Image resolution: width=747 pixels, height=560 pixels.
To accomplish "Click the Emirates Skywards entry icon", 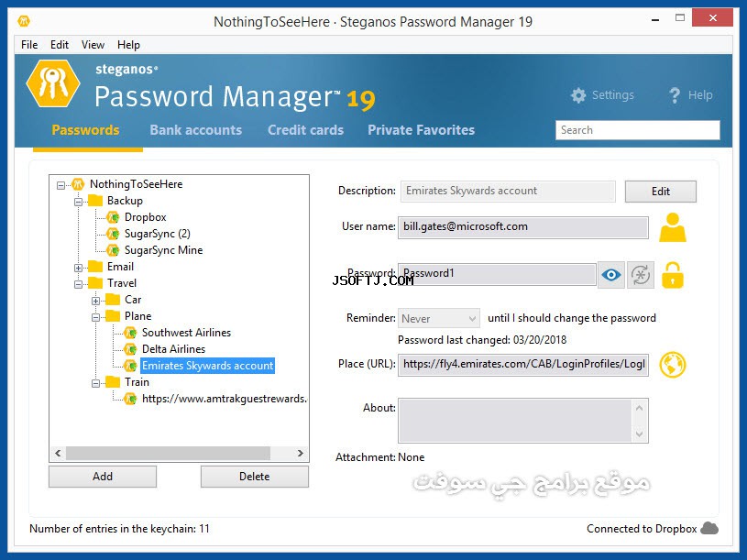I will click(130, 366).
